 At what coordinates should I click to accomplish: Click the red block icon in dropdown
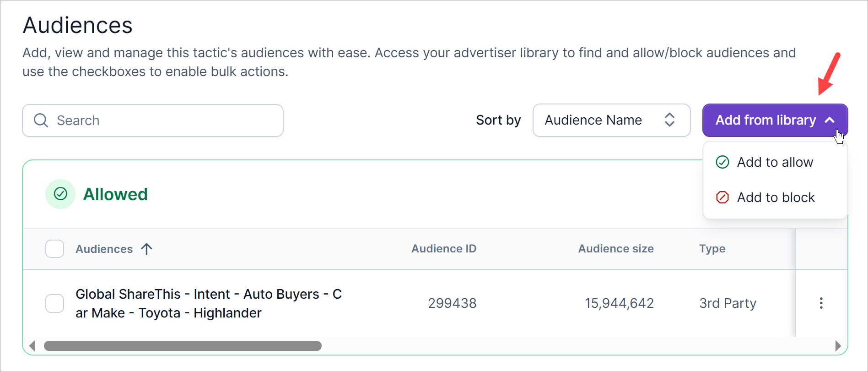point(722,197)
